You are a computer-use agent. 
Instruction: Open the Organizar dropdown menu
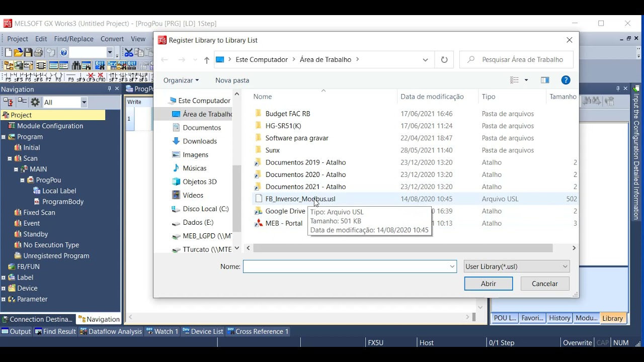181,80
